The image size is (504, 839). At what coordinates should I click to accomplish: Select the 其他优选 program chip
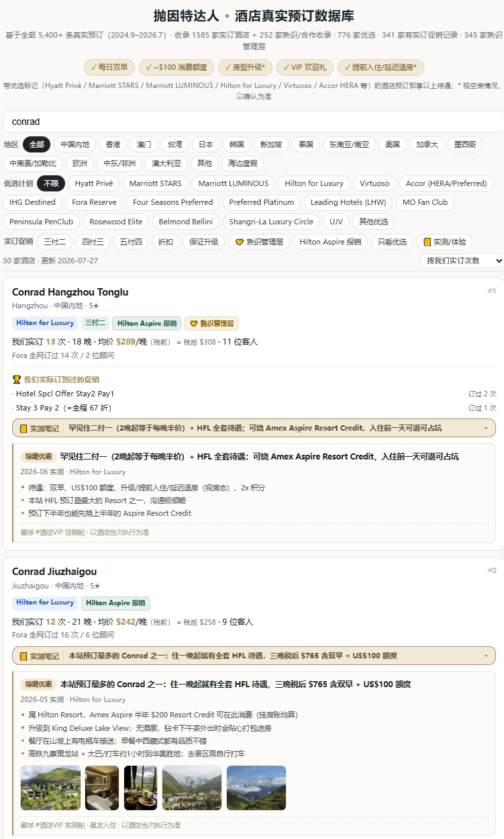click(374, 222)
